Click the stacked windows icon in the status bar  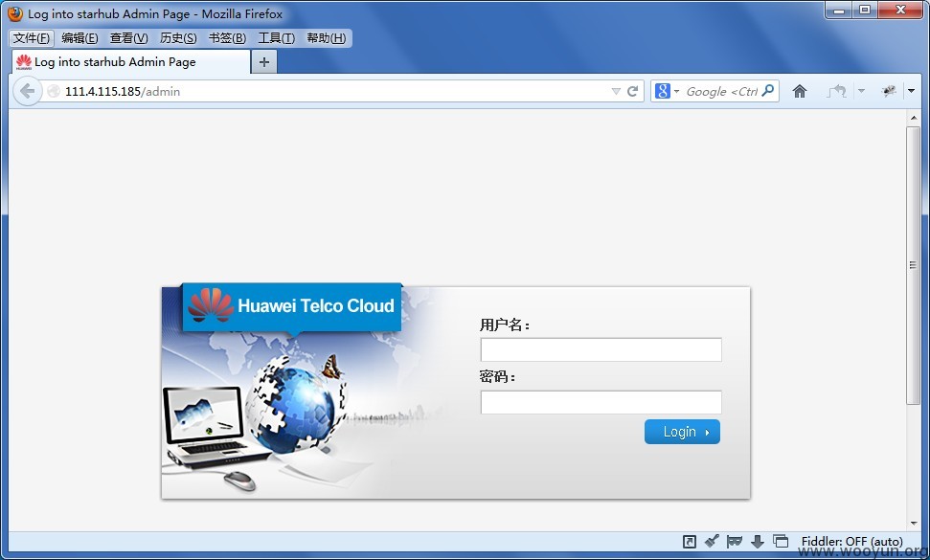pos(781,541)
